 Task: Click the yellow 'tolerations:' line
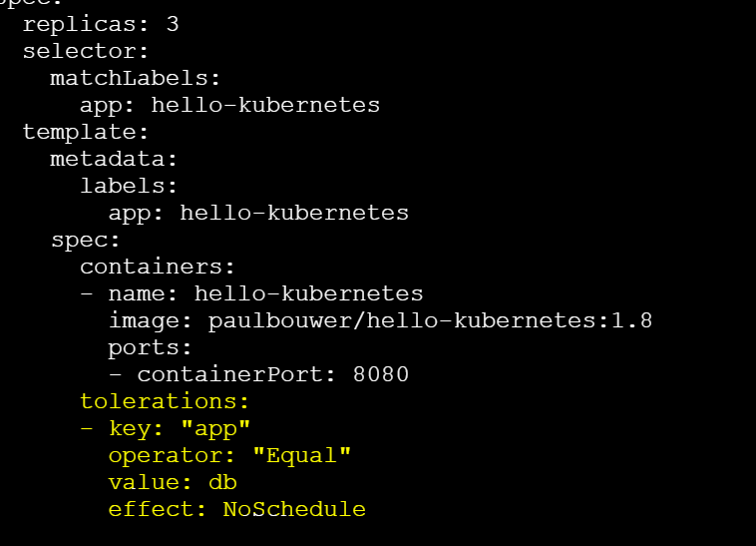point(164,401)
